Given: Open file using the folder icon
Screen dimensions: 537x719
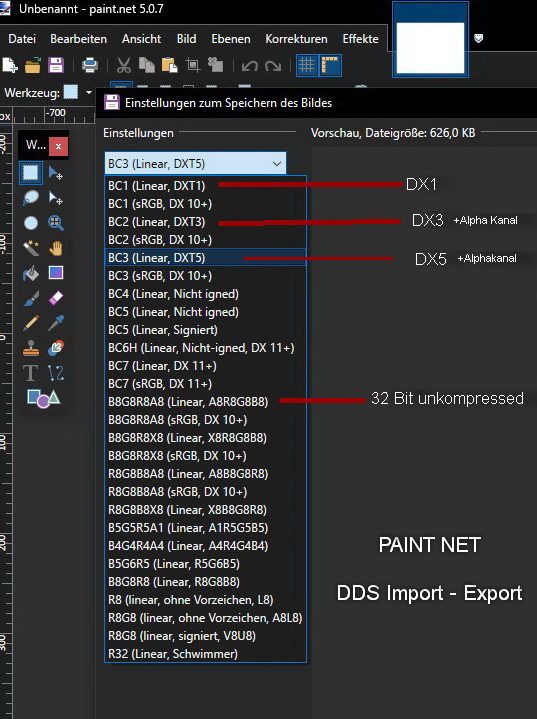Looking at the screenshot, I should [33, 65].
